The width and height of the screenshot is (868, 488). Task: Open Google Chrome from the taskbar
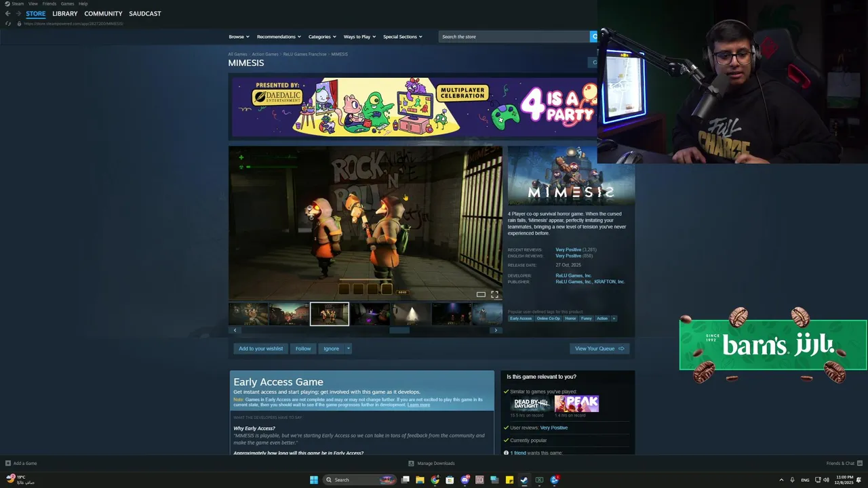[435, 480]
